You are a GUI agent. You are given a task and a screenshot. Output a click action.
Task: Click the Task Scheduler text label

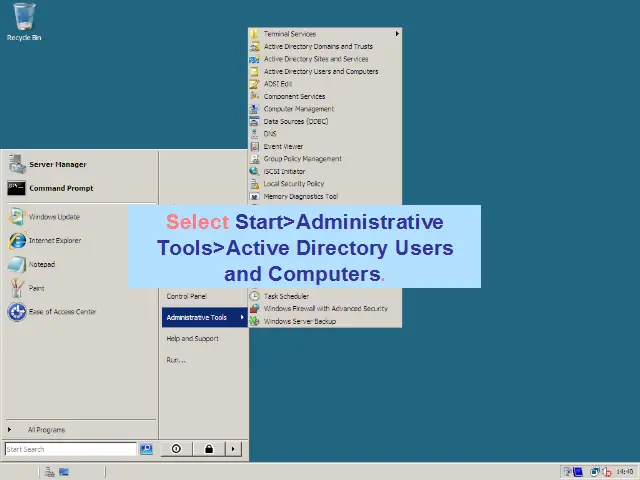coord(286,296)
